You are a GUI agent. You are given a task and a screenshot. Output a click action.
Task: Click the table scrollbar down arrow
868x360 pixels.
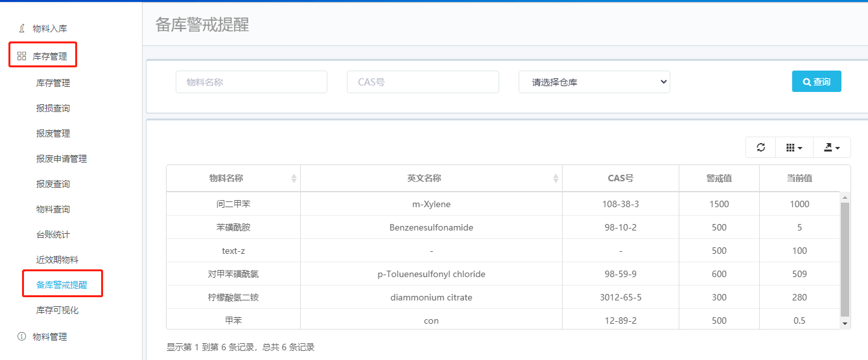tap(845, 322)
